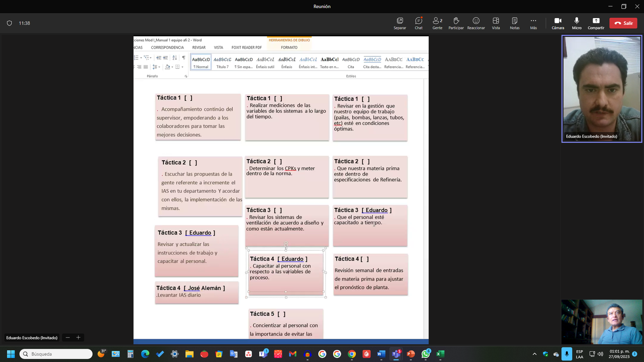The image size is (644, 362).
Task: Click the Windows search box
Action: [x=56, y=354]
